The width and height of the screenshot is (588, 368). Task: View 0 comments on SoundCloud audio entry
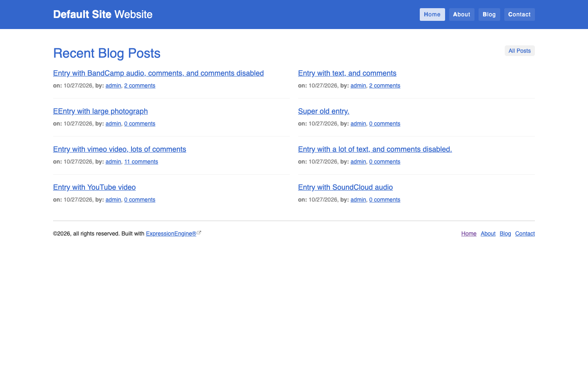385,200
